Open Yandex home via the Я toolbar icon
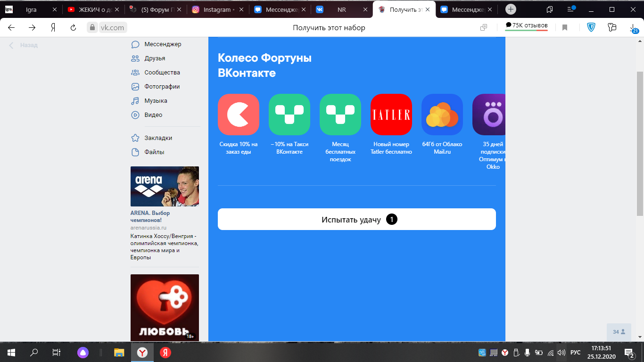Viewport: 644px width, 362px height. [53, 27]
